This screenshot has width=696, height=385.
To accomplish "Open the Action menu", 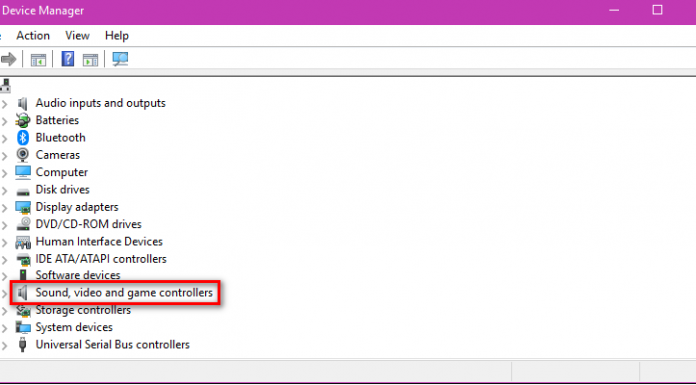I will (x=33, y=36).
